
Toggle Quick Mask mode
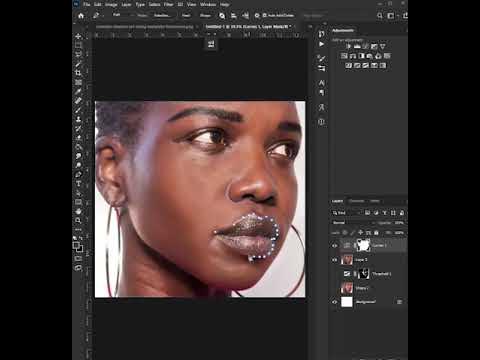(78, 258)
